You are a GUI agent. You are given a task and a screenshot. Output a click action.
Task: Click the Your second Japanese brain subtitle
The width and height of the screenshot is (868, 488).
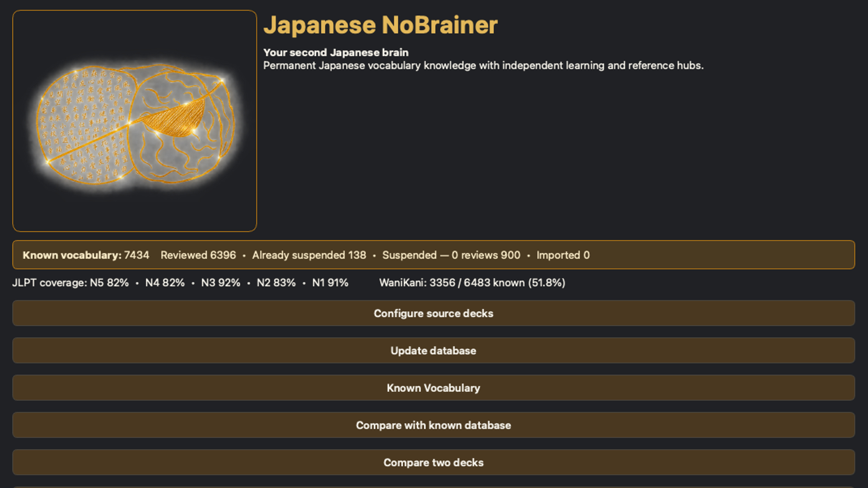(x=336, y=53)
